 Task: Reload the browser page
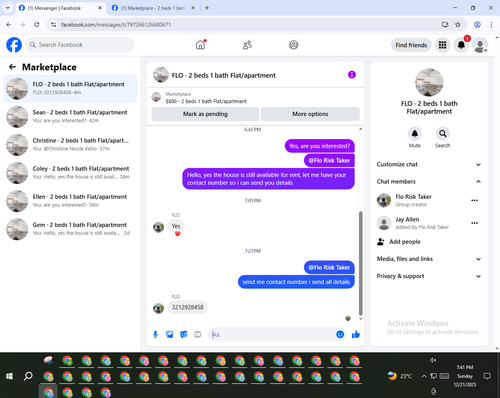pos(37,24)
